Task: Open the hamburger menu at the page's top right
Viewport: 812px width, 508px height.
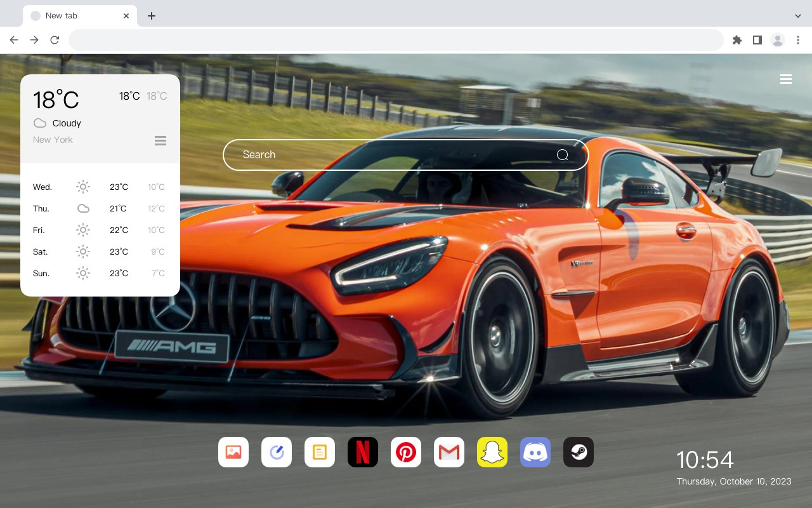Action: coord(786,79)
